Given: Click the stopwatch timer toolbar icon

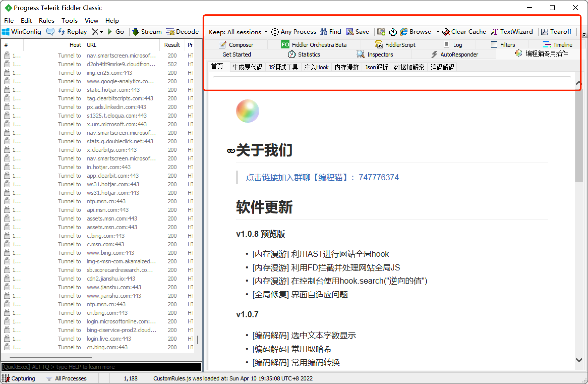Looking at the screenshot, I should click(393, 32).
